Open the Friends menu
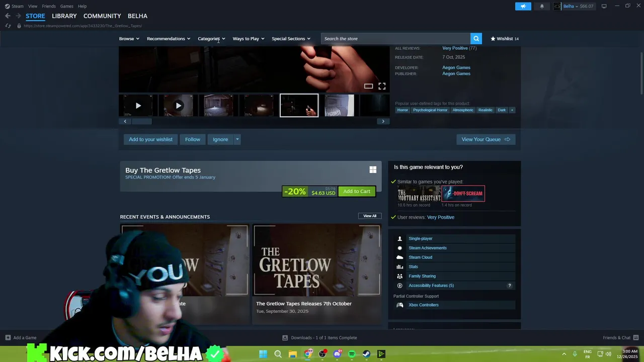Image resolution: width=644 pixels, height=362 pixels. [x=49, y=6]
